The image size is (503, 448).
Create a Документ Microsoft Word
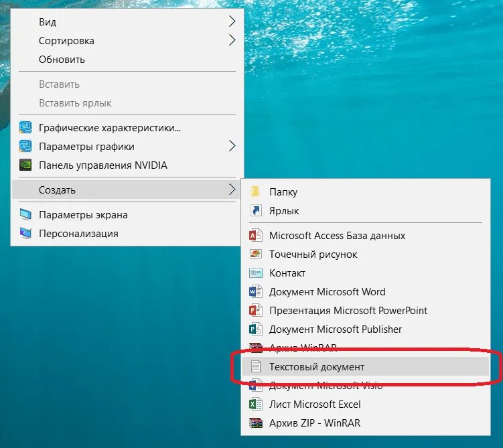366,291
